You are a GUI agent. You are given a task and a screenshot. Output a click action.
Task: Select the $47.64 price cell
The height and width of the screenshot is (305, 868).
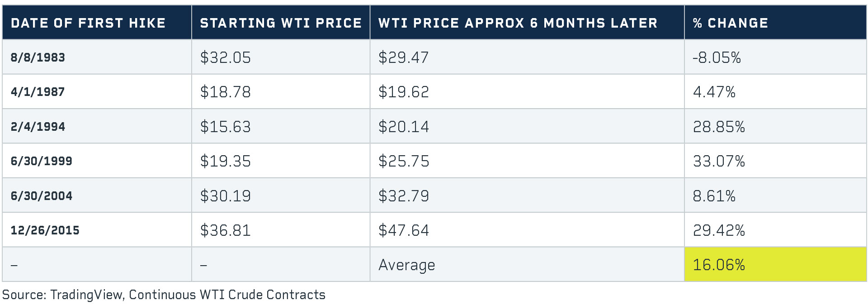coord(403,230)
